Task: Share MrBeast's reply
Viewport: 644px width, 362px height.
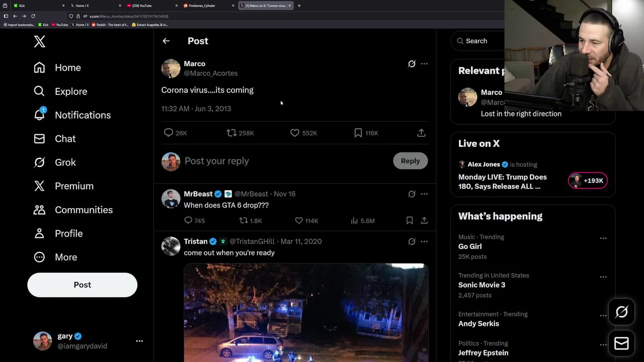Action: tap(424, 220)
